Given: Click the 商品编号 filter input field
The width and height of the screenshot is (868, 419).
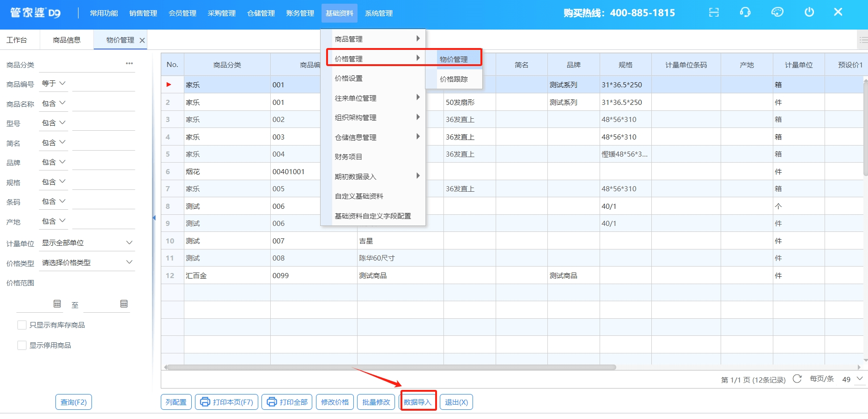Looking at the screenshot, I should coord(103,84).
